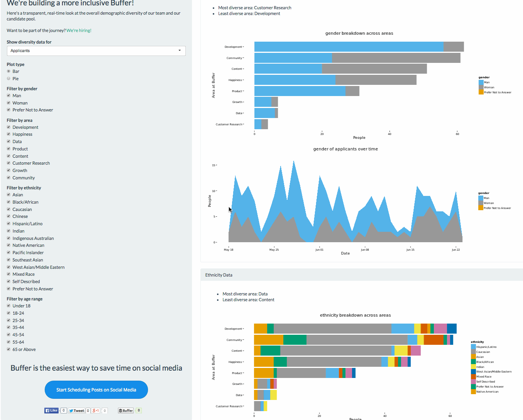The height and width of the screenshot is (420, 523).
Task: Click the Ethnicity Data panel header
Action: click(362, 275)
